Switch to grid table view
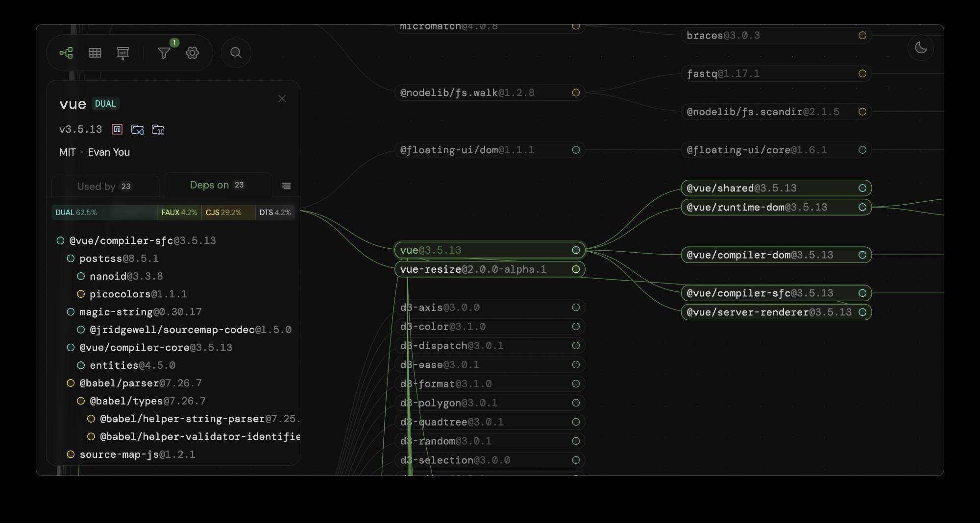Image resolution: width=980 pixels, height=523 pixels. point(95,53)
